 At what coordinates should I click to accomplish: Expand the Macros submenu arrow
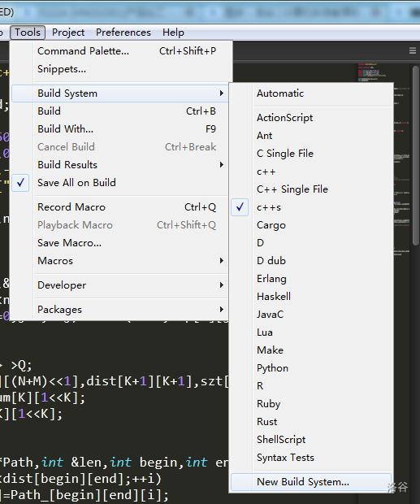coord(221,261)
